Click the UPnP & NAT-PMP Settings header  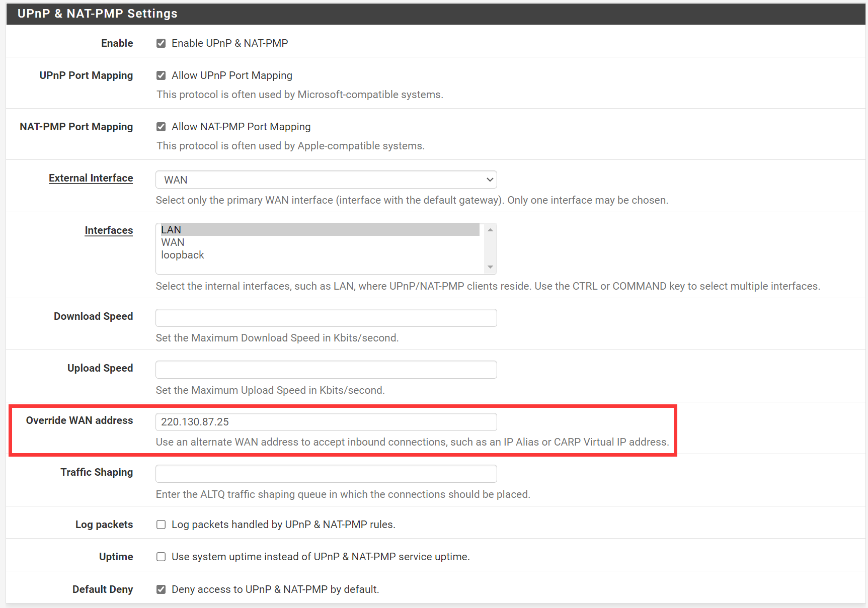coord(96,14)
